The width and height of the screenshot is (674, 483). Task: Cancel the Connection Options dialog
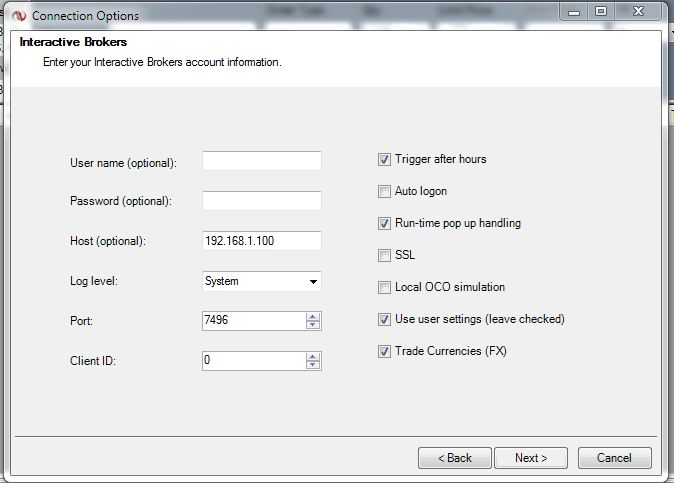coord(615,458)
